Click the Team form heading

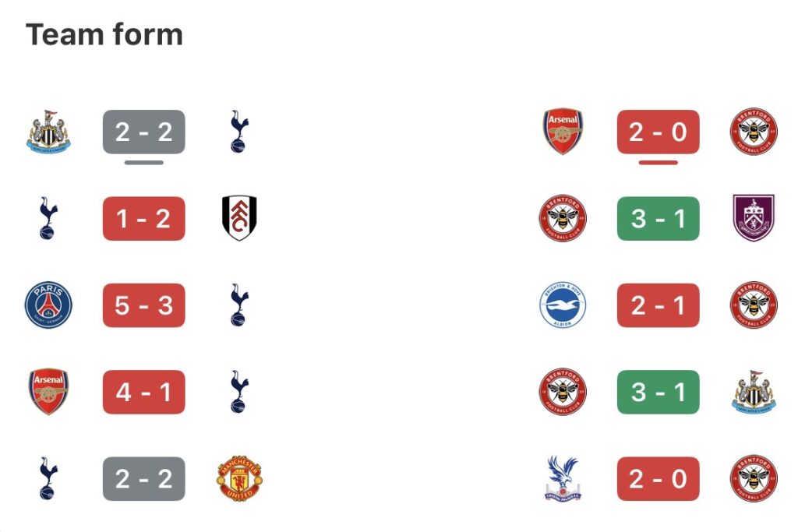coord(104,35)
